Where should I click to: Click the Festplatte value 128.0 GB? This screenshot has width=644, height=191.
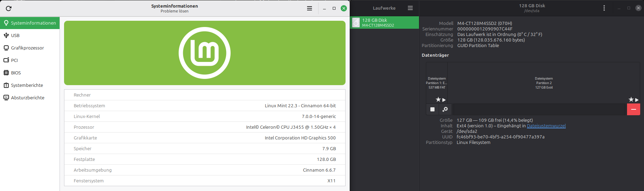[x=327, y=159]
